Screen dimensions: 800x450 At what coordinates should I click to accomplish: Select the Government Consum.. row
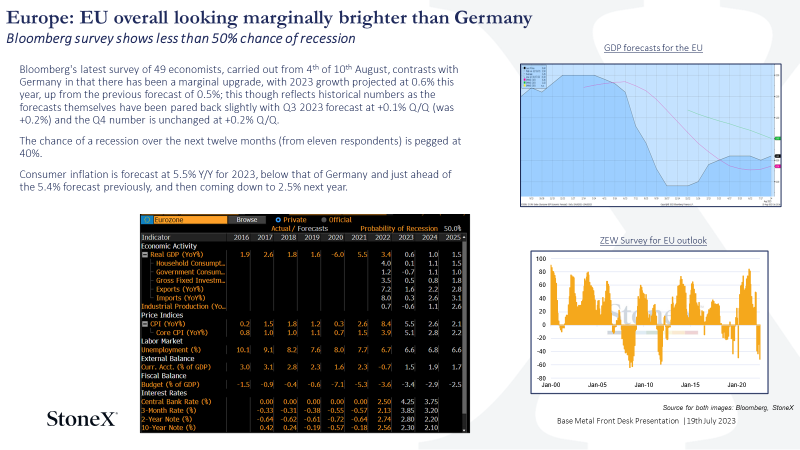tap(301, 272)
